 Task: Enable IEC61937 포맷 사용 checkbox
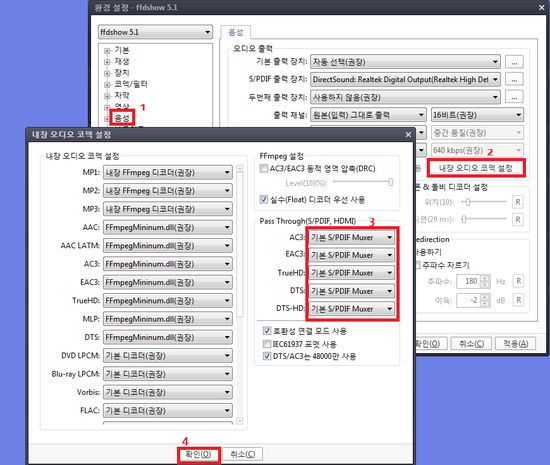tap(267, 344)
